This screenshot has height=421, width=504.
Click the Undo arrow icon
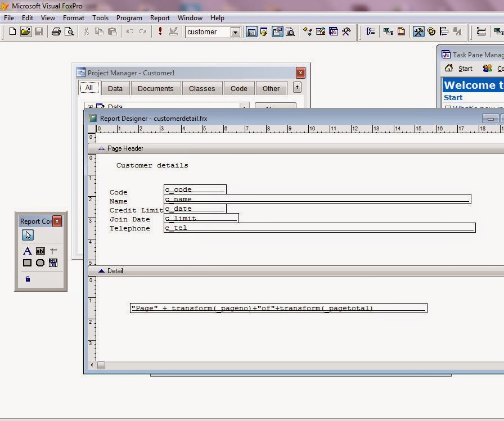click(x=130, y=31)
